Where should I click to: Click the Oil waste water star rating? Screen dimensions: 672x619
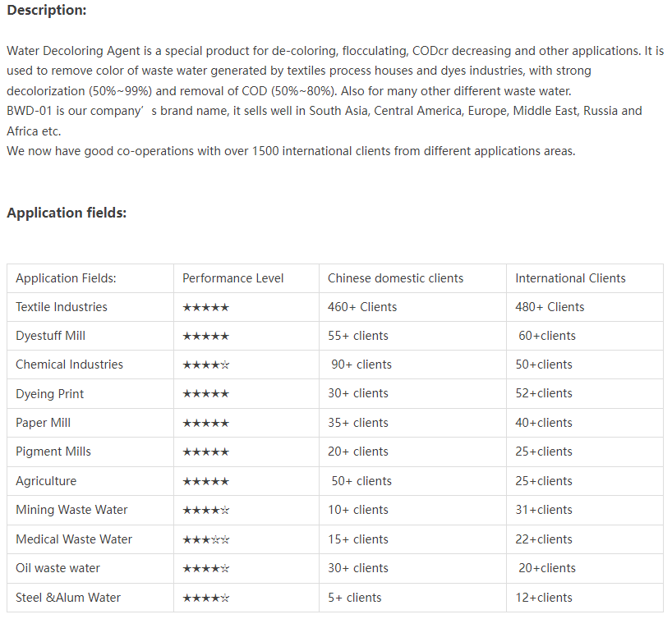[205, 568]
